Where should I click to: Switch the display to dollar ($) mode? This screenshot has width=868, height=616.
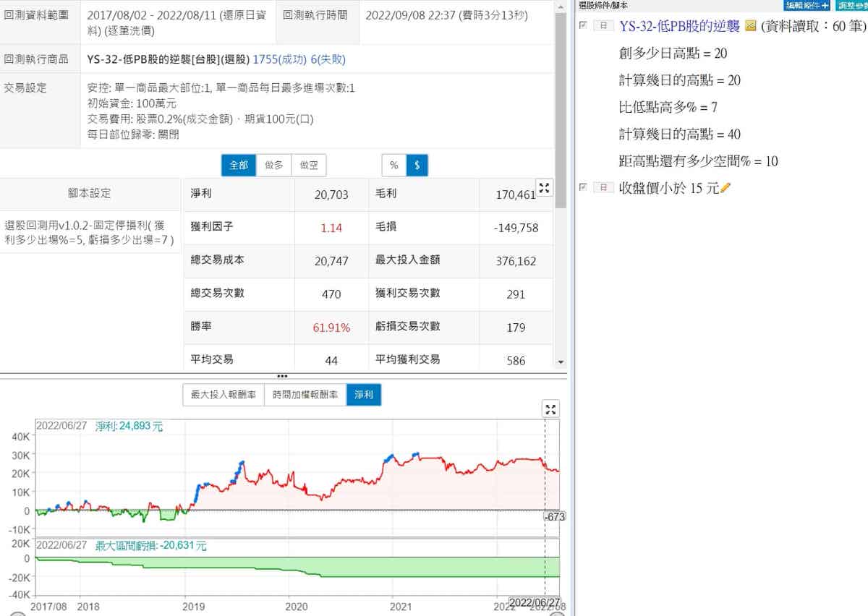pyautogui.click(x=417, y=166)
